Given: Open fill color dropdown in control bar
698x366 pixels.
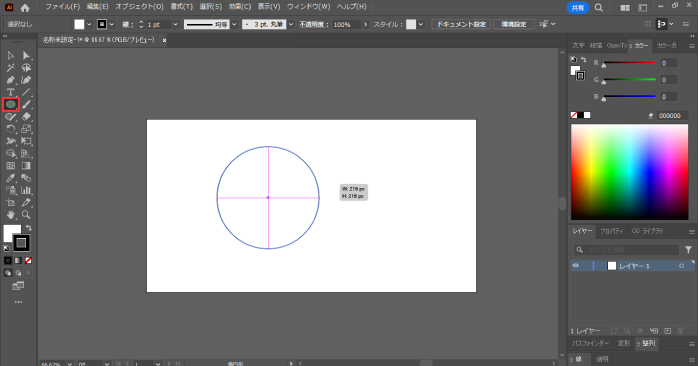Looking at the screenshot, I should point(89,24).
